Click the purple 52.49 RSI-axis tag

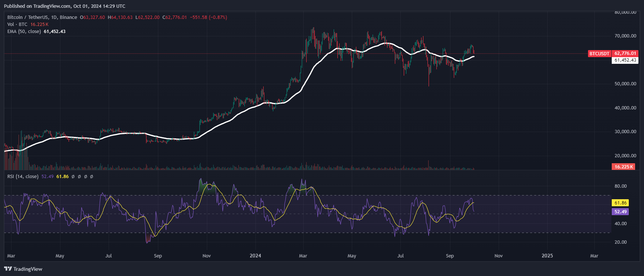[620, 212]
